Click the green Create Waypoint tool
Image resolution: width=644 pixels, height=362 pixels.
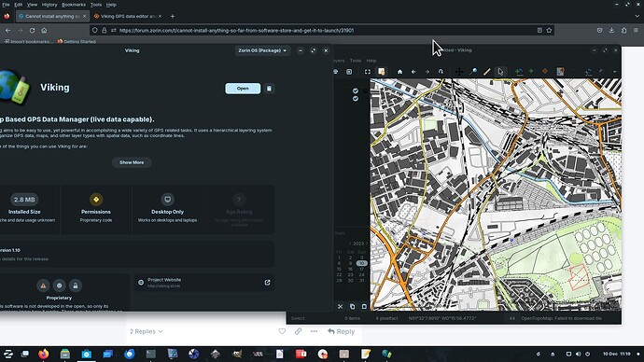click(531, 72)
